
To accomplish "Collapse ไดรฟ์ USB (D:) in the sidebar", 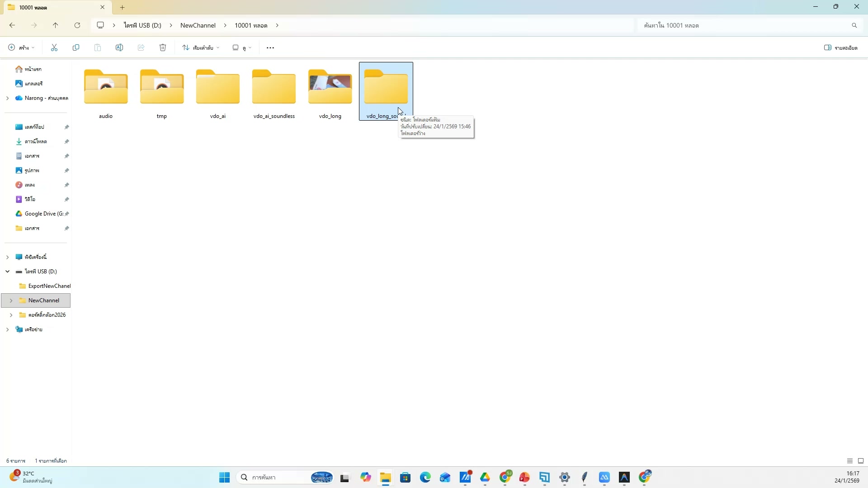I will point(7,271).
